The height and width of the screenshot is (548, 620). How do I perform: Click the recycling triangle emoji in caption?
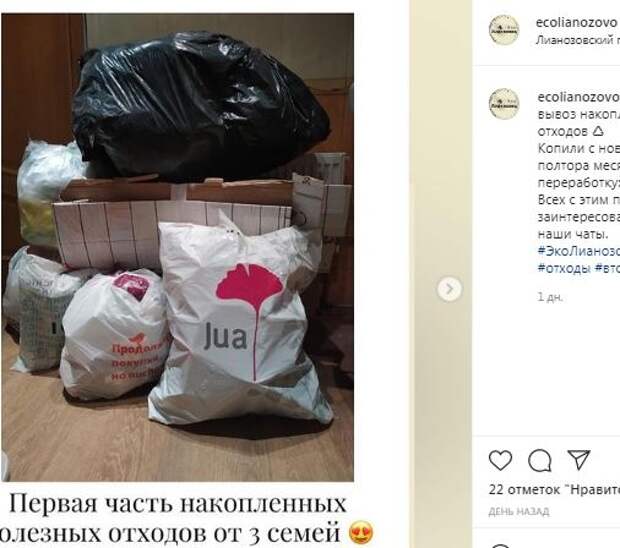[598, 131]
